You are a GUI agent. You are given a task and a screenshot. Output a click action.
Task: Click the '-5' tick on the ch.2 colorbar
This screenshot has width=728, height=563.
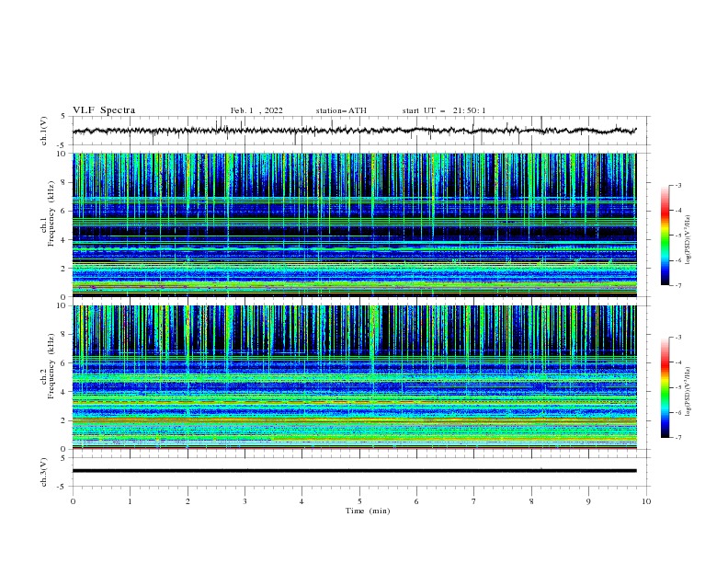678,387
